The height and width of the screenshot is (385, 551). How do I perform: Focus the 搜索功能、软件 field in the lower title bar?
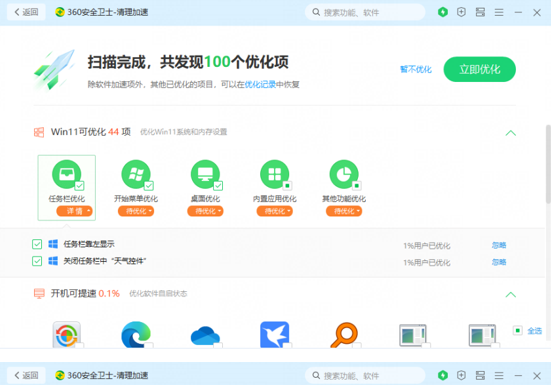pos(365,376)
